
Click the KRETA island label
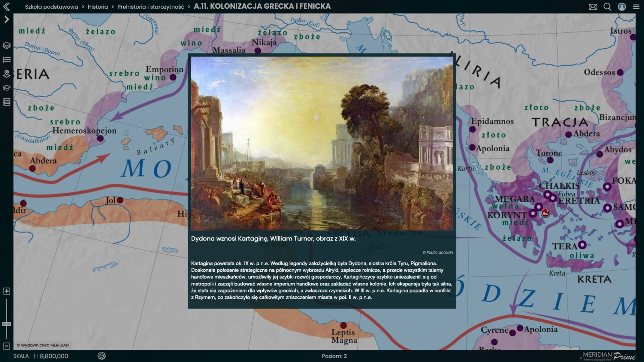tap(595, 279)
